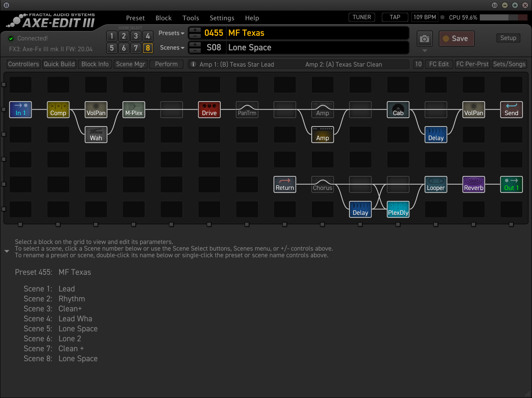Select the Looper block

click(x=436, y=184)
